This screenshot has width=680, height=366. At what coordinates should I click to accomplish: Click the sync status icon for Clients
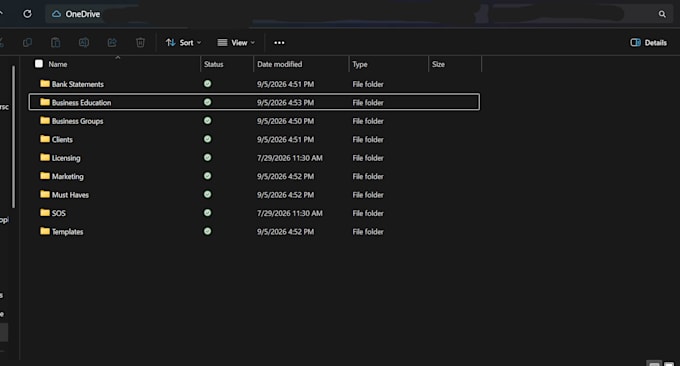(x=208, y=139)
